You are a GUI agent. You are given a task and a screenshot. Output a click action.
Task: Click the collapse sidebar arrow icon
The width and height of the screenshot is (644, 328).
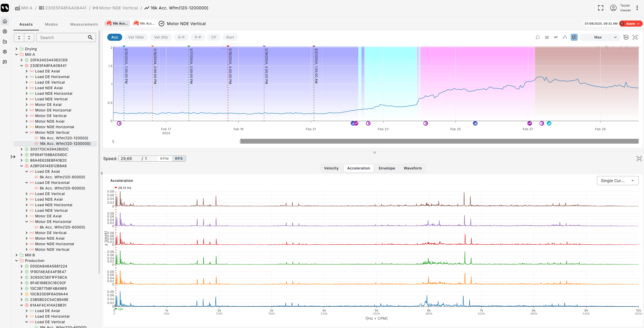(13, 157)
